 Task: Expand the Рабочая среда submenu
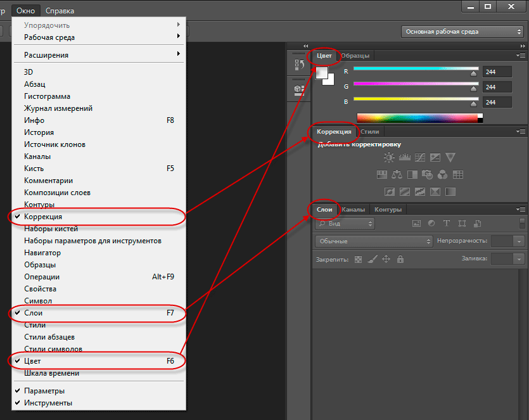pyautogui.click(x=99, y=37)
